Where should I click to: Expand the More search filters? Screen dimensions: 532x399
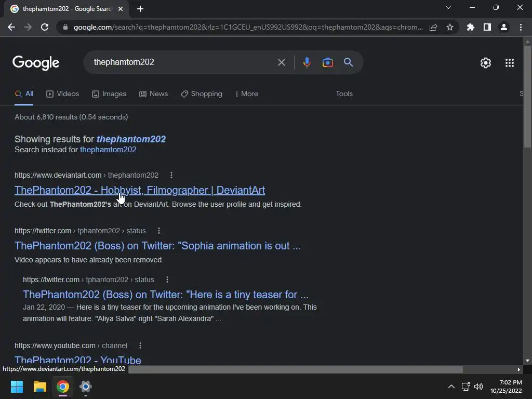[247, 94]
